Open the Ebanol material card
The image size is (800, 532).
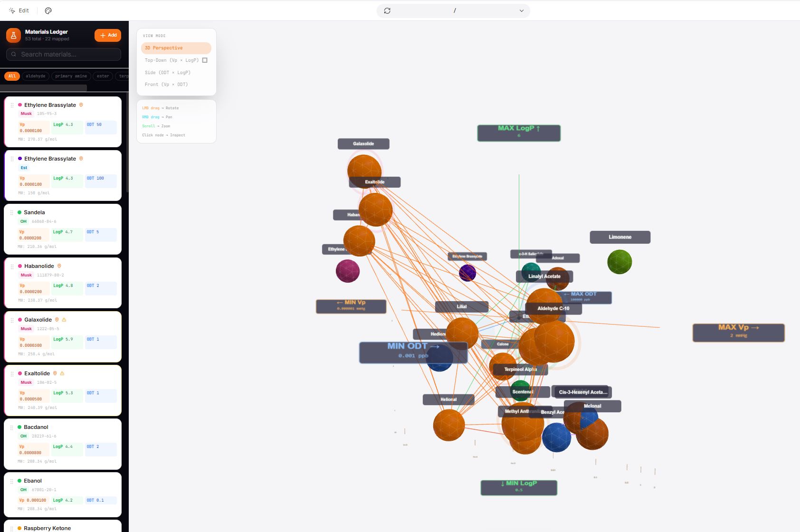[63, 494]
